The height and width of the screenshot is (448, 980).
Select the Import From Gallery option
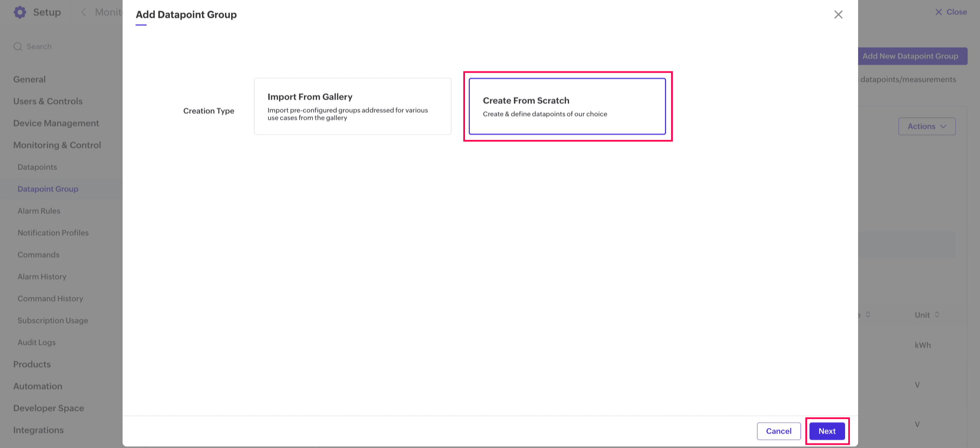(352, 106)
